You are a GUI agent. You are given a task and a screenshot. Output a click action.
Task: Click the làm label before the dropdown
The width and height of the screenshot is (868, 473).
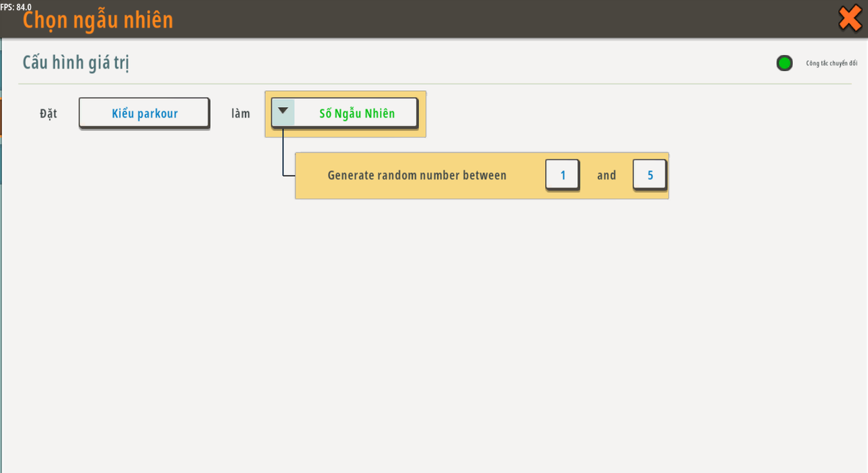tap(241, 113)
